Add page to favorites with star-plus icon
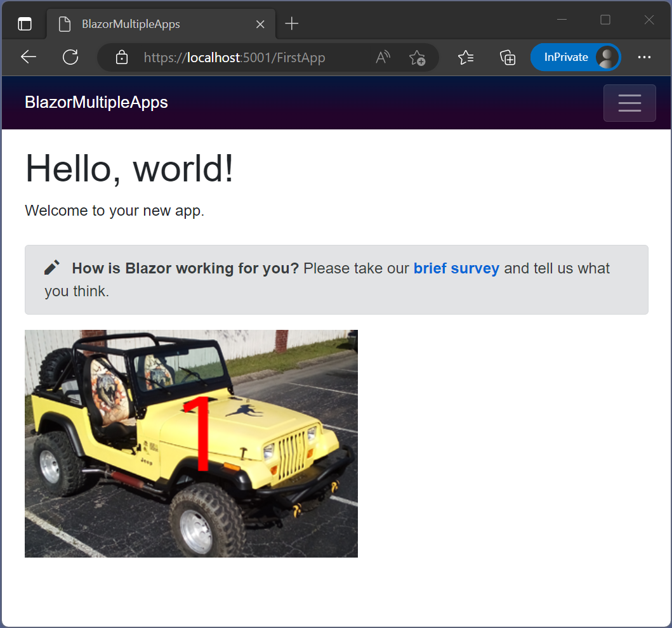 [418, 58]
